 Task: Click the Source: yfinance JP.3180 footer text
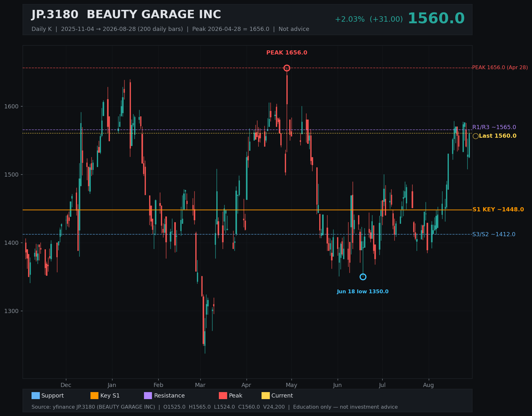pyautogui.click(x=93, y=407)
